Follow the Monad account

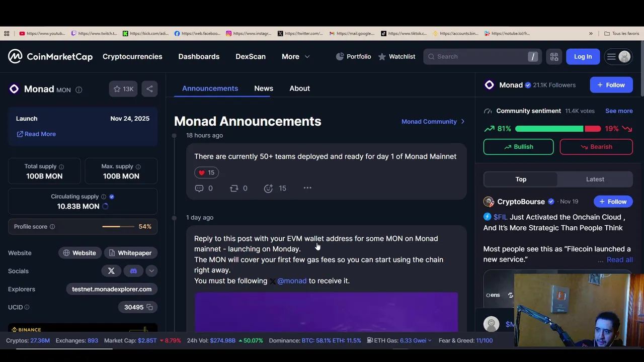click(611, 85)
